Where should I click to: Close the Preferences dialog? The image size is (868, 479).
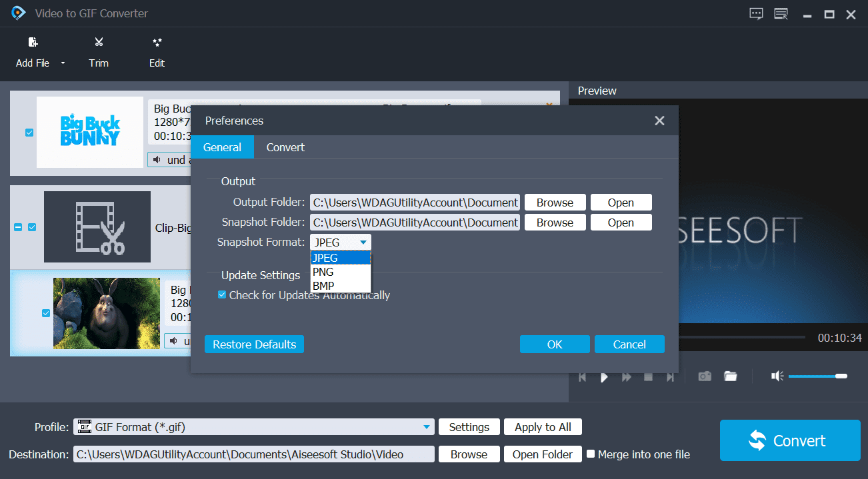pyautogui.click(x=659, y=121)
